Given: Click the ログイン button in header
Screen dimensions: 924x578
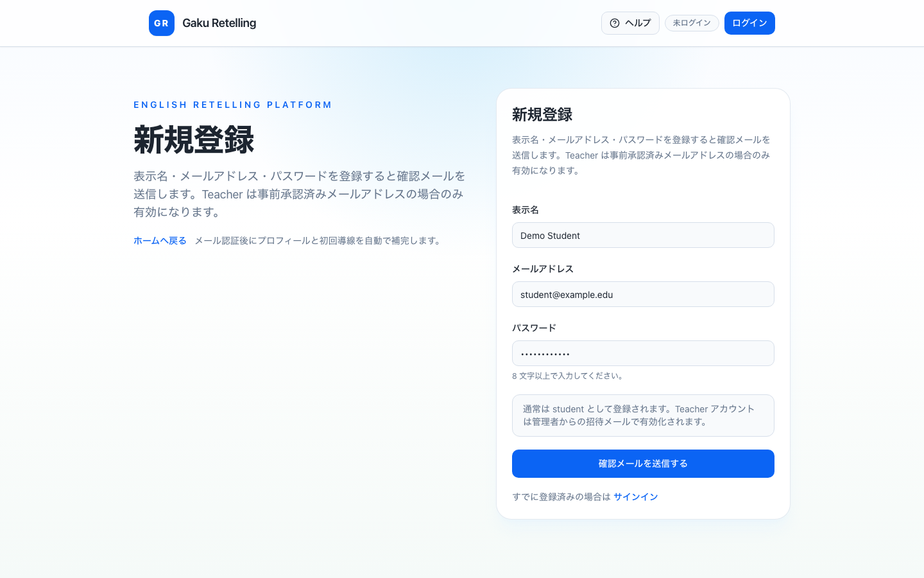Looking at the screenshot, I should [x=749, y=23].
